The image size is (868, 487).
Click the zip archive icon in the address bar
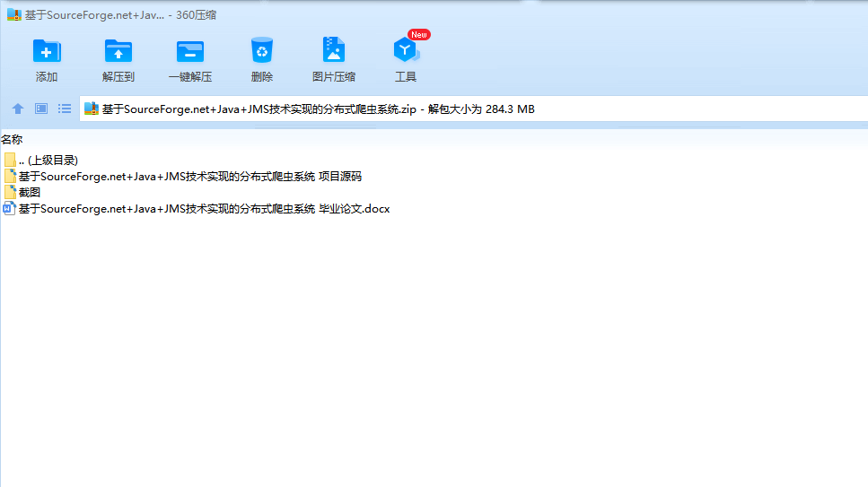92,109
